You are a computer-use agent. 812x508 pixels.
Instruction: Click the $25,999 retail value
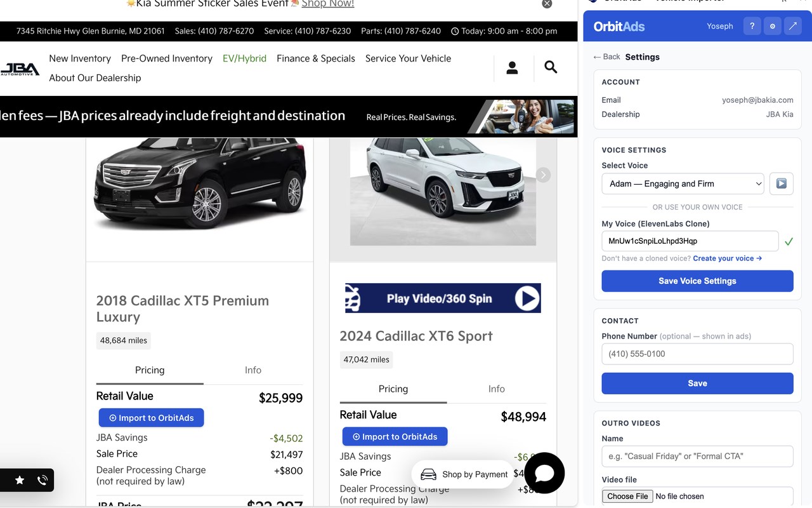pos(281,398)
